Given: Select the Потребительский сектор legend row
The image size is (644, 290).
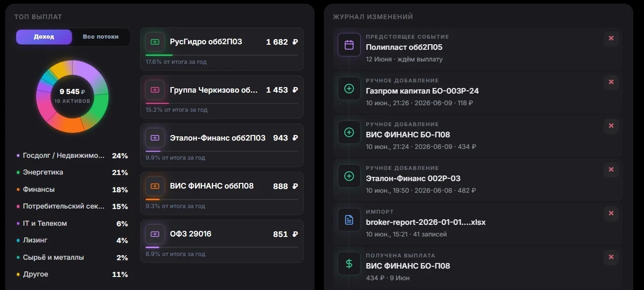Looking at the screenshot, I should [72, 206].
